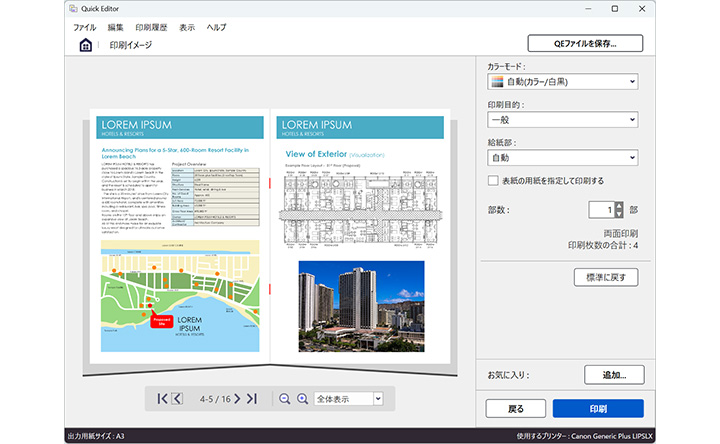Click 出力用紙サイズ: A3 status text
This screenshot has width=720, height=444.
[96, 436]
